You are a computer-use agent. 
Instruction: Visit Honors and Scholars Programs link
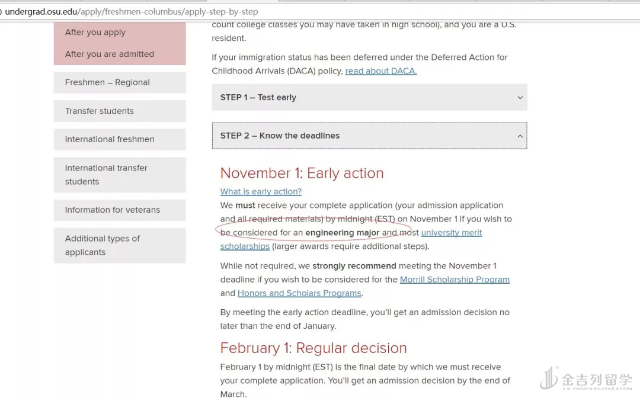point(298,293)
